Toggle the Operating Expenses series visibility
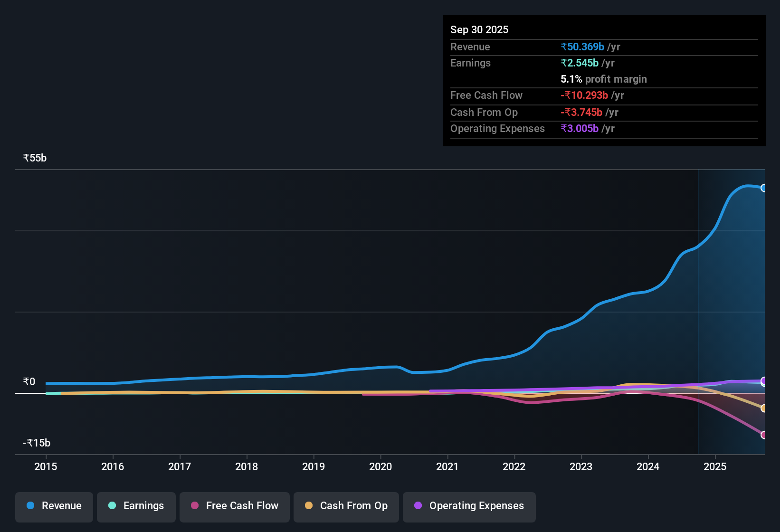Screen dimensions: 780x532 click(469, 506)
